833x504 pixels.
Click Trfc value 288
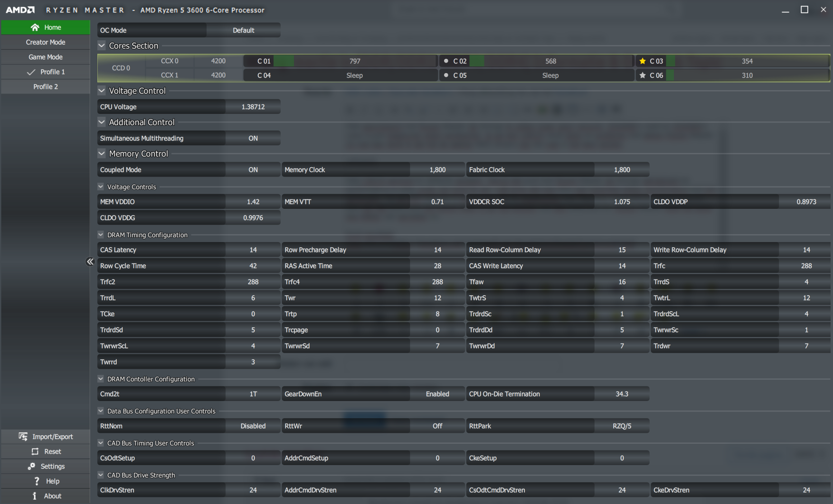(x=806, y=266)
